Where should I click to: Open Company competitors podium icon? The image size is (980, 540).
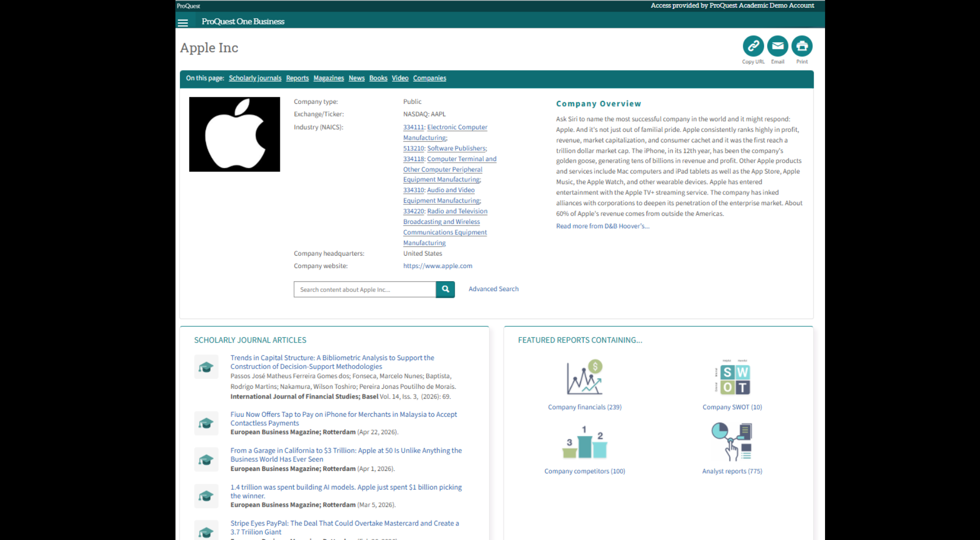[x=585, y=442]
